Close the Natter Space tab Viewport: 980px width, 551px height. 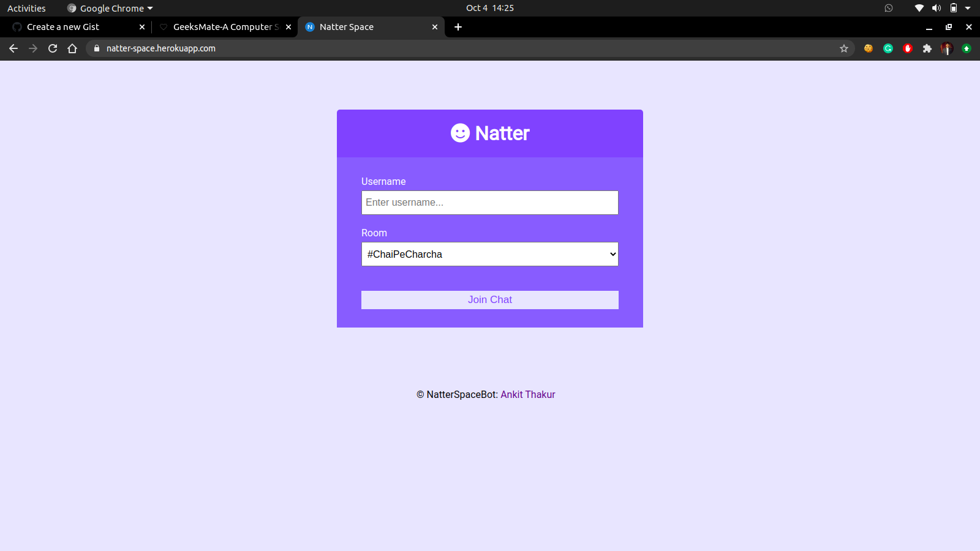[x=435, y=27]
